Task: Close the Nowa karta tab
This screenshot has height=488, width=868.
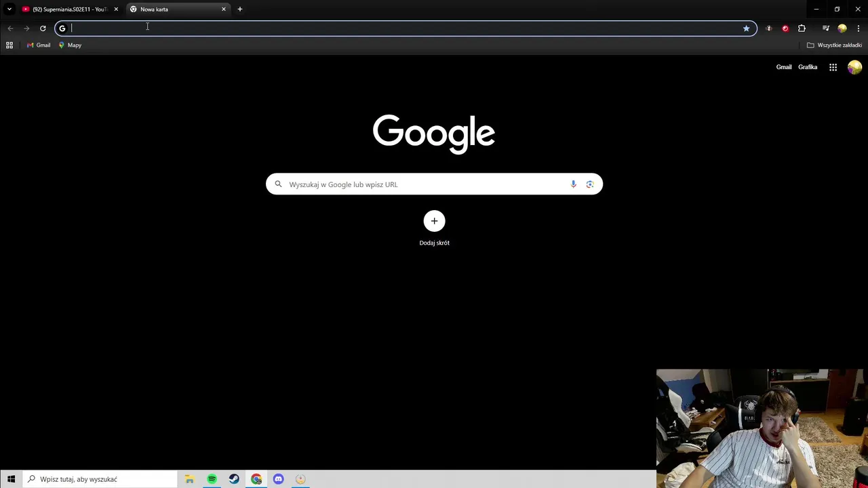Action: [x=224, y=9]
